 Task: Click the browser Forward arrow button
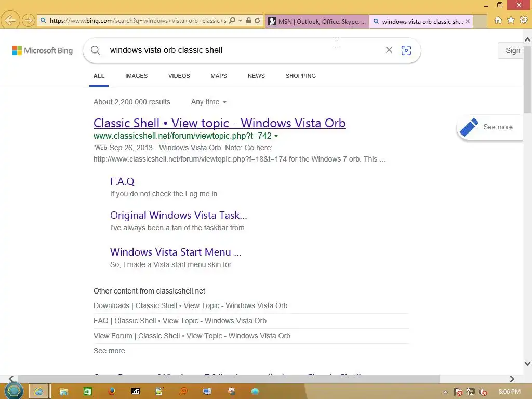tap(29, 20)
